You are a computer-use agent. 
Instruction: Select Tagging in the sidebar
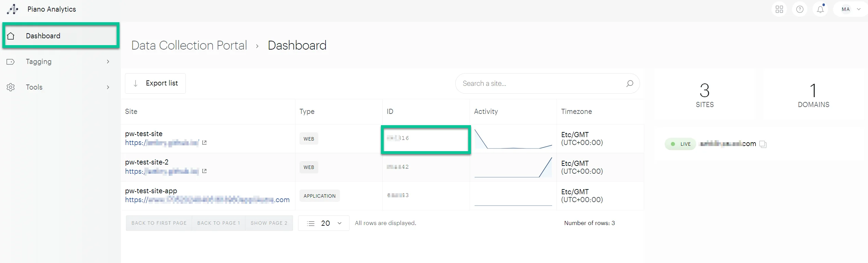(x=39, y=62)
